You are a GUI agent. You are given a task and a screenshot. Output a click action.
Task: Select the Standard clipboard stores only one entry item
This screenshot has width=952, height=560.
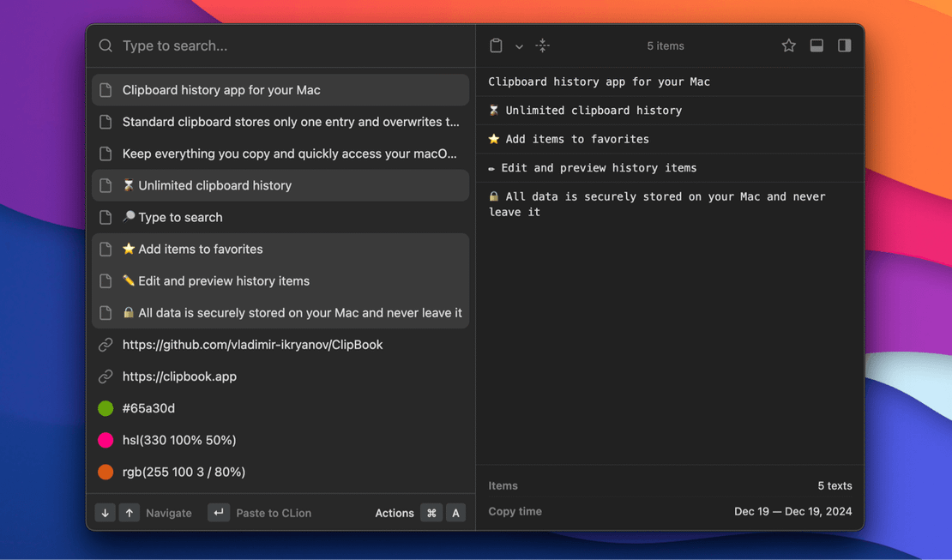pyautogui.click(x=280, y=122)
